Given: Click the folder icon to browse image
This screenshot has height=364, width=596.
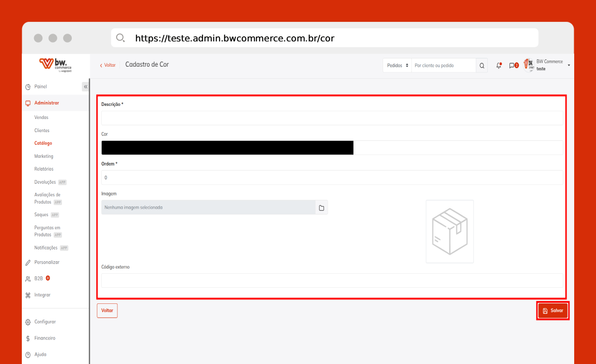Looking at the screenshot, I should [x=322, y=208].
